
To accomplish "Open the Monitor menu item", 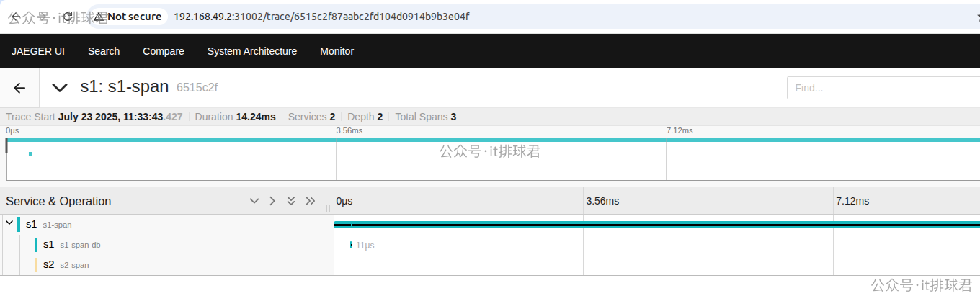I will tap(337, 51).
